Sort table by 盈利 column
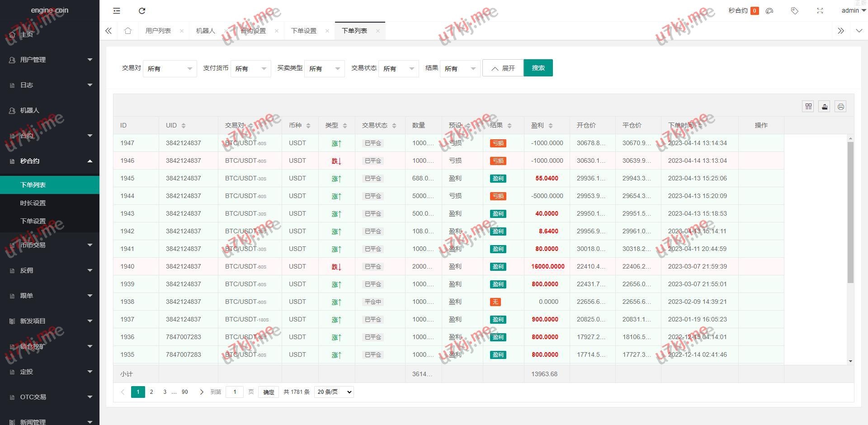 tap(550, 126)
